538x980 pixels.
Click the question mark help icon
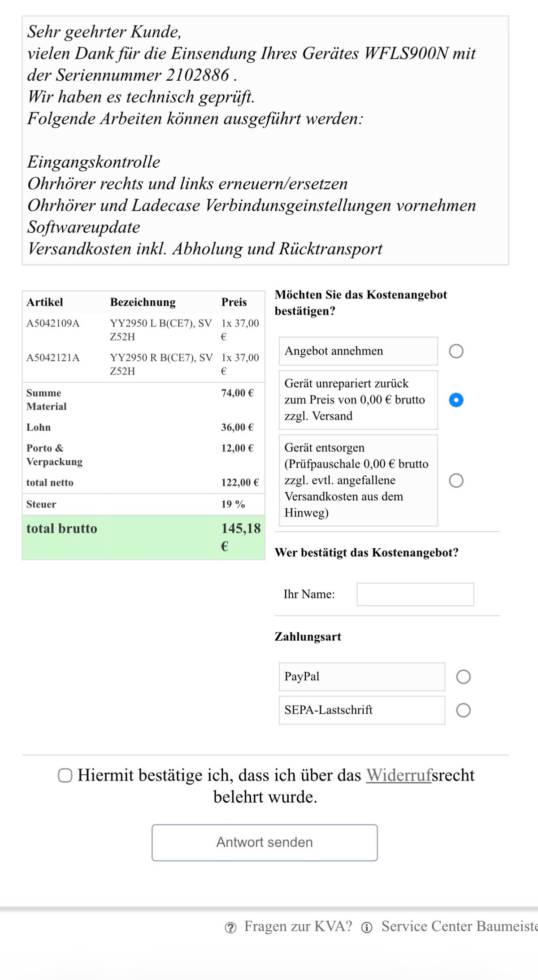tap(230, 928)
